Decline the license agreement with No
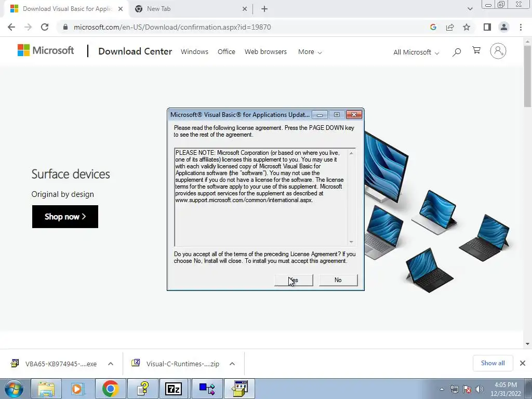Viewport: 532px width, 399px height. 338,280
